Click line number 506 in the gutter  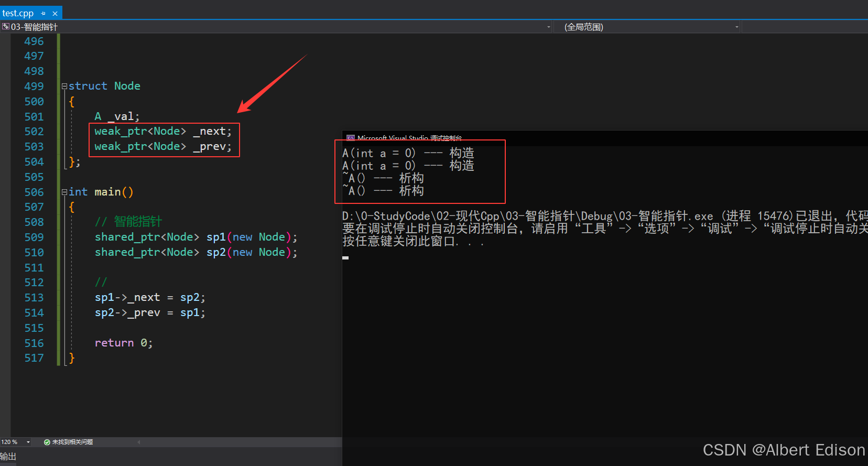click(x=34, y=192)
